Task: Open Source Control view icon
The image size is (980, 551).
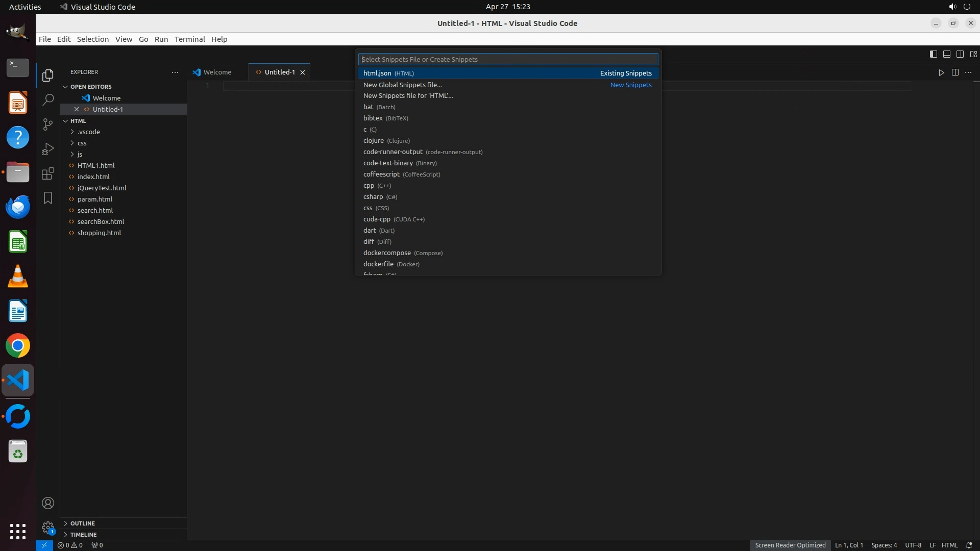Action: pos(48,124)
